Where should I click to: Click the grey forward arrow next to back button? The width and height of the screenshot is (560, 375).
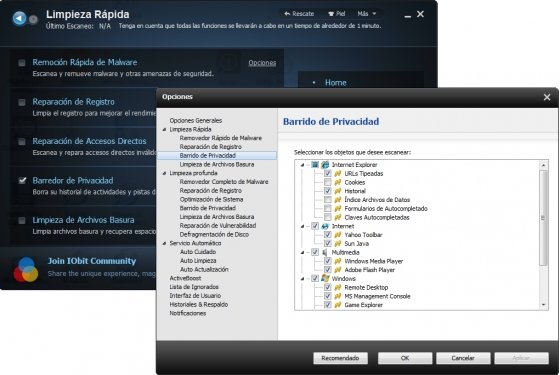(33, 19)
